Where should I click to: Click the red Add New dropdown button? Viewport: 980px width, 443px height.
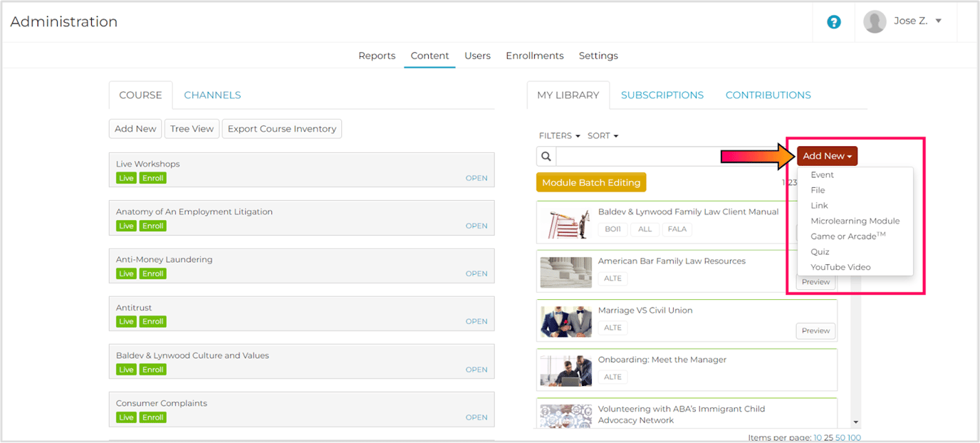(827, 156)
